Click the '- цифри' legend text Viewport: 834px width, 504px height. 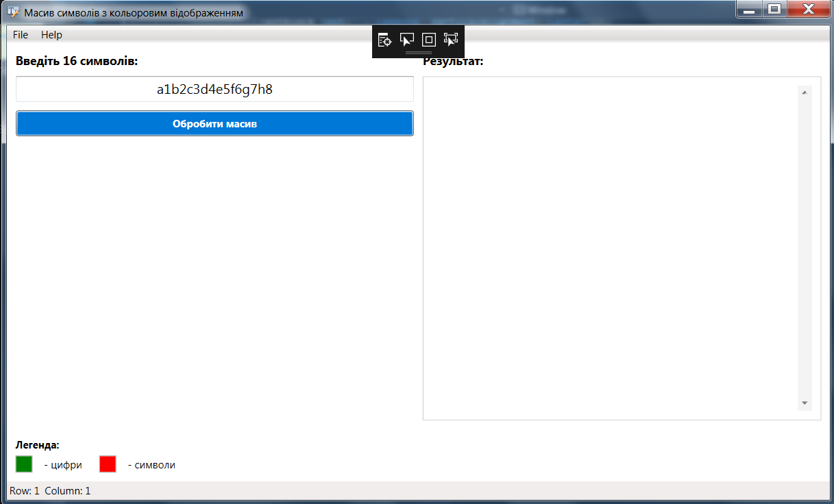click(63, 465)
